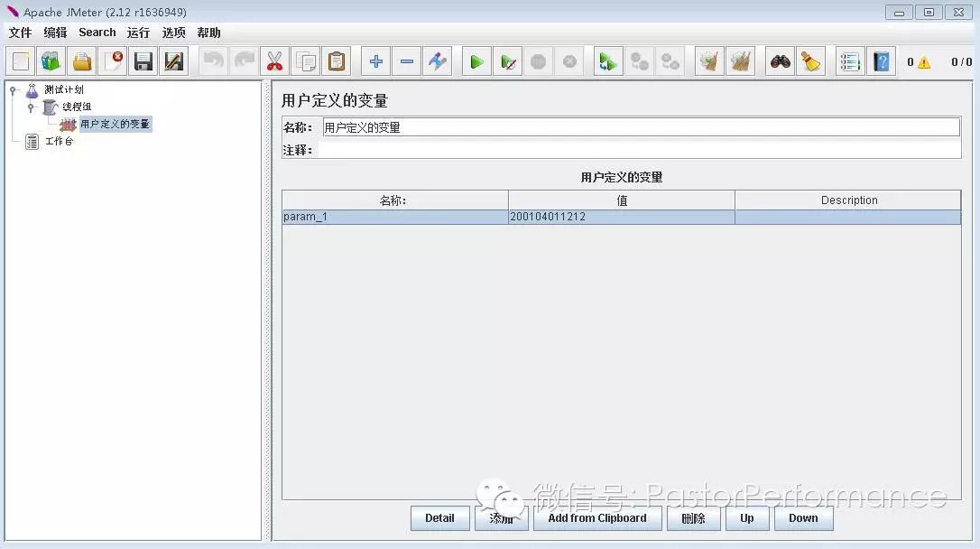The image size is (980, 549).
Task: Click the Undo arrow icon
Action: pyautogui.click(x=214, y=61)
